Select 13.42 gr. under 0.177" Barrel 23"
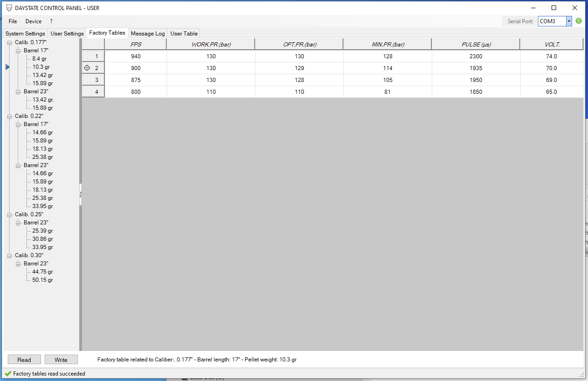Image resolution: width=588 pixels, height=381 pixels. (x=43, y=100)
